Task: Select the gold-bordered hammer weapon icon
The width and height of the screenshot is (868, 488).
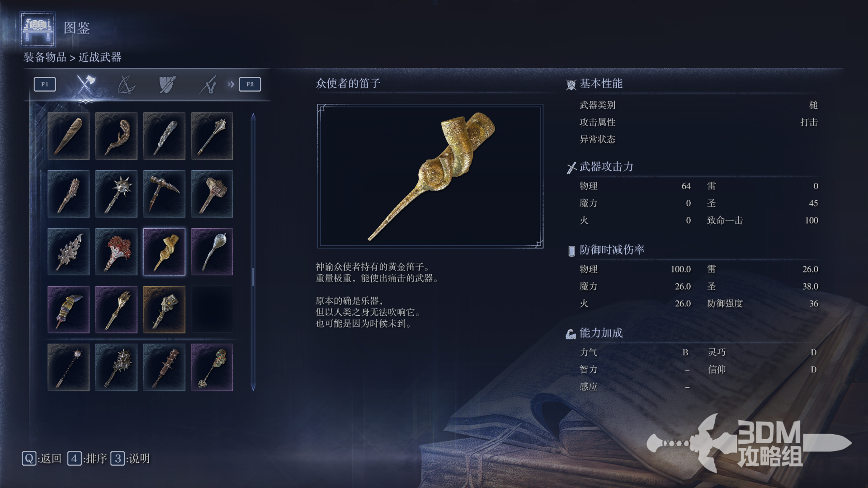Action: [165, 310]
